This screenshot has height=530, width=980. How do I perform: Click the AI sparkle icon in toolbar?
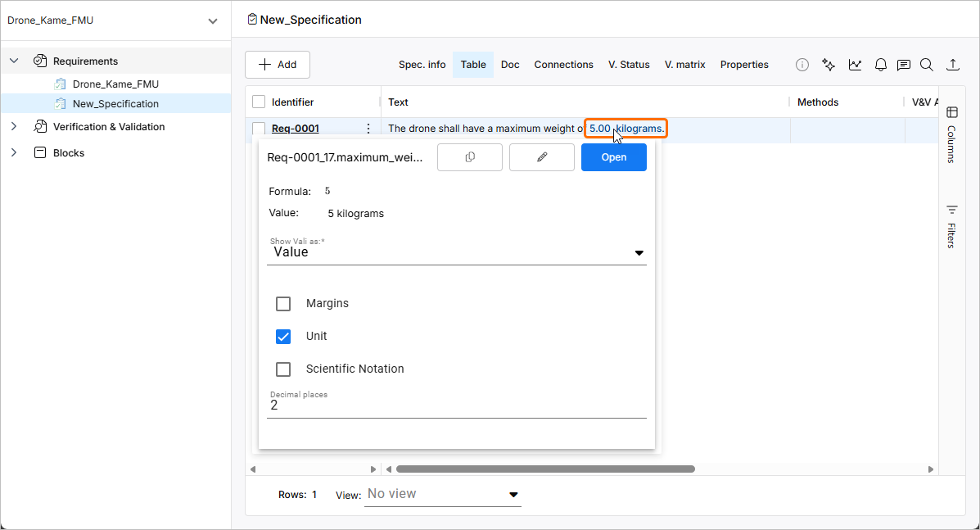click(x=829, y=65)
